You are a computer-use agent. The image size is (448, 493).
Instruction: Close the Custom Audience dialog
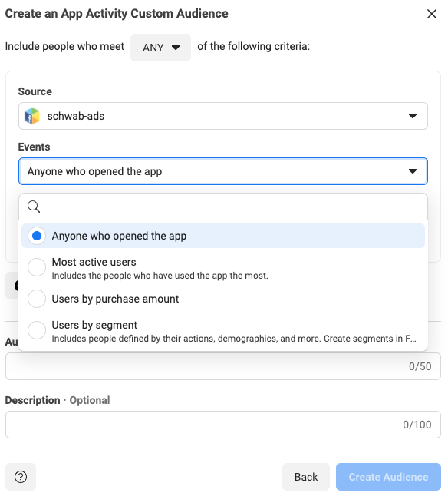point(432,14)
